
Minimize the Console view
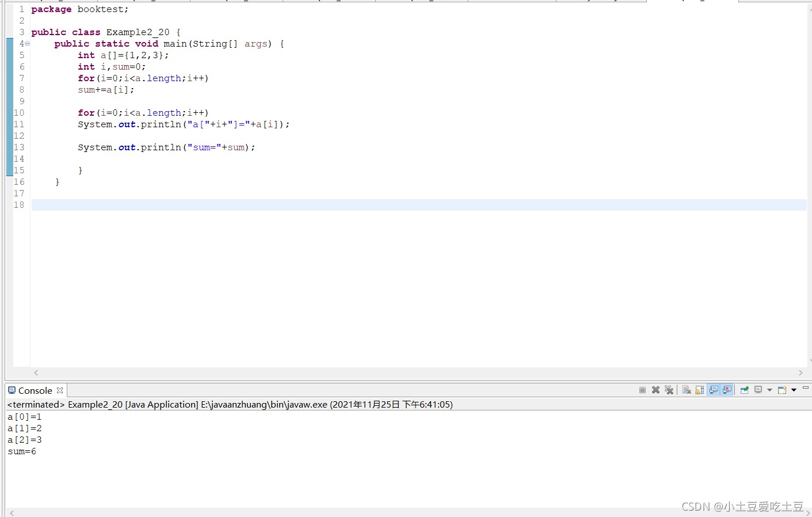click(806, 389)
